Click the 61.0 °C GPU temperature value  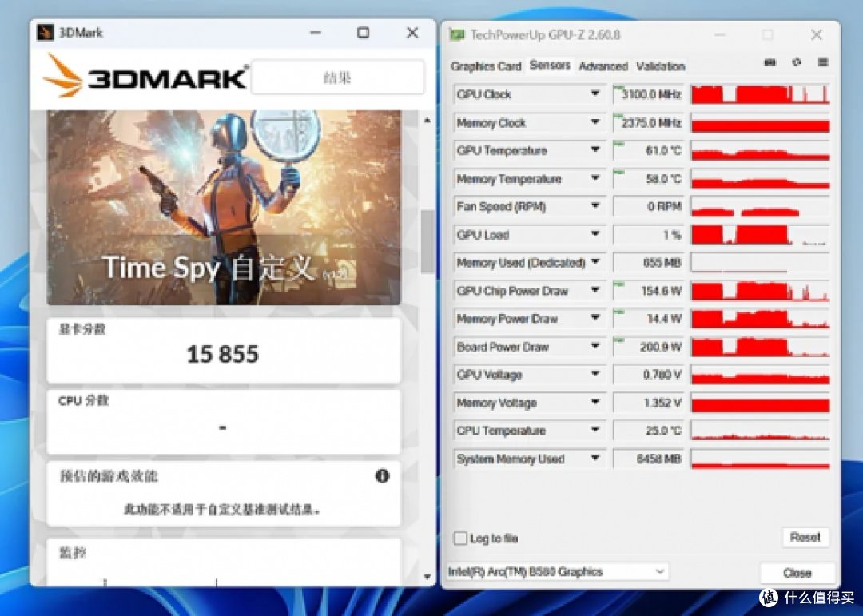tap(663, 149)
